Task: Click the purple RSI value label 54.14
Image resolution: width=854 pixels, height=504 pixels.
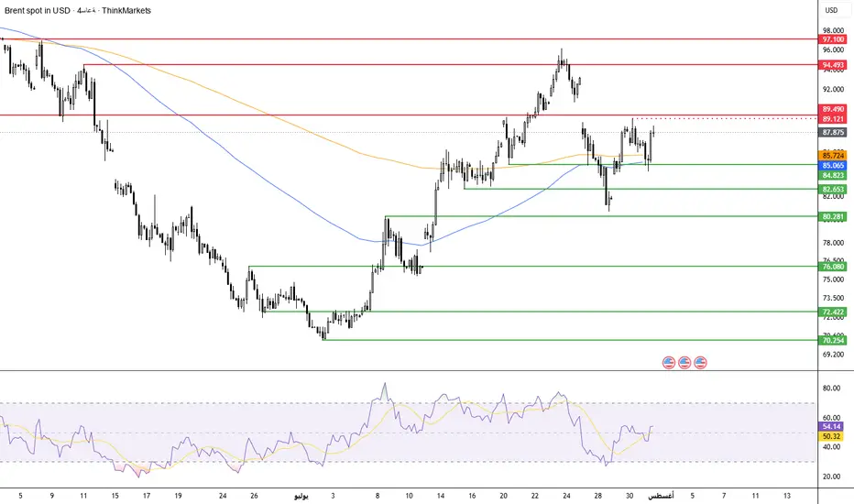Action: coord(831,427)
